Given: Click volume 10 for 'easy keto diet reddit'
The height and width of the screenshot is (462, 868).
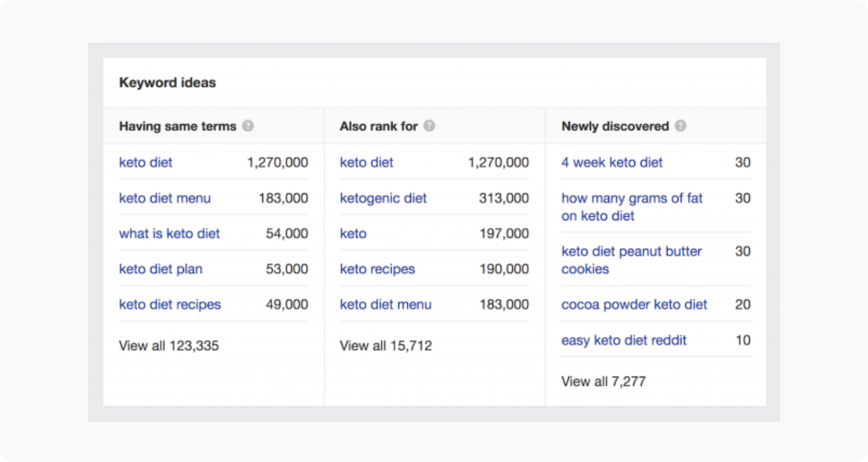Looking at the screenshot, I should click(x=743, y=340).
